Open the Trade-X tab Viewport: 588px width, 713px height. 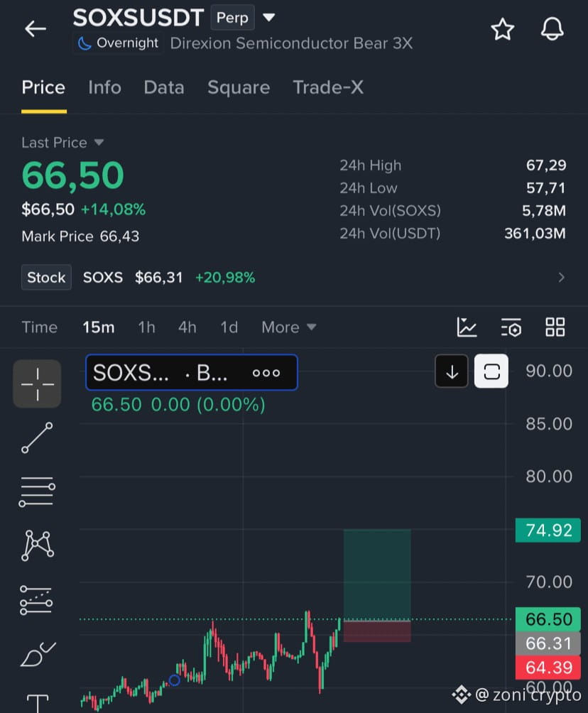pos(328,87)
